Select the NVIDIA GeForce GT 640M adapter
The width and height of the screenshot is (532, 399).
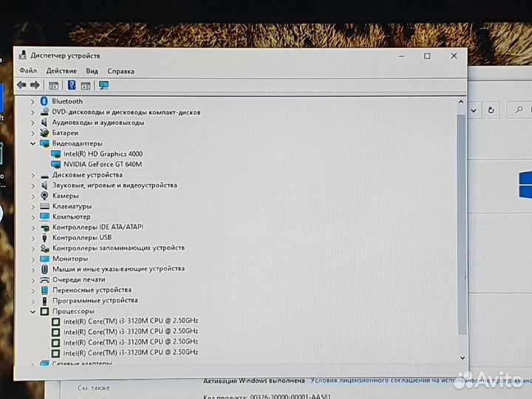102,164
